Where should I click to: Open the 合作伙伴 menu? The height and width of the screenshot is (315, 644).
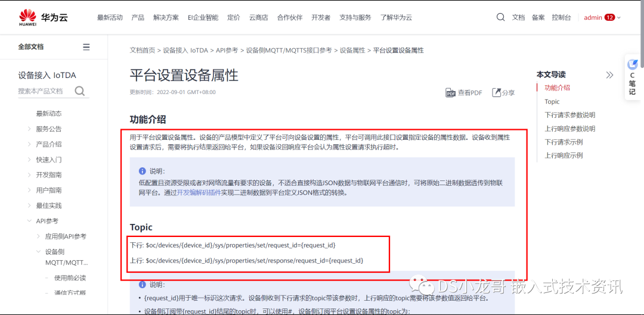290,18
